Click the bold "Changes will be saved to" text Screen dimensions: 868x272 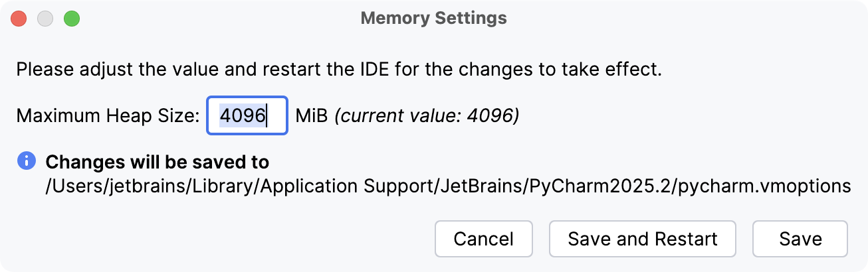coord(157,162)
